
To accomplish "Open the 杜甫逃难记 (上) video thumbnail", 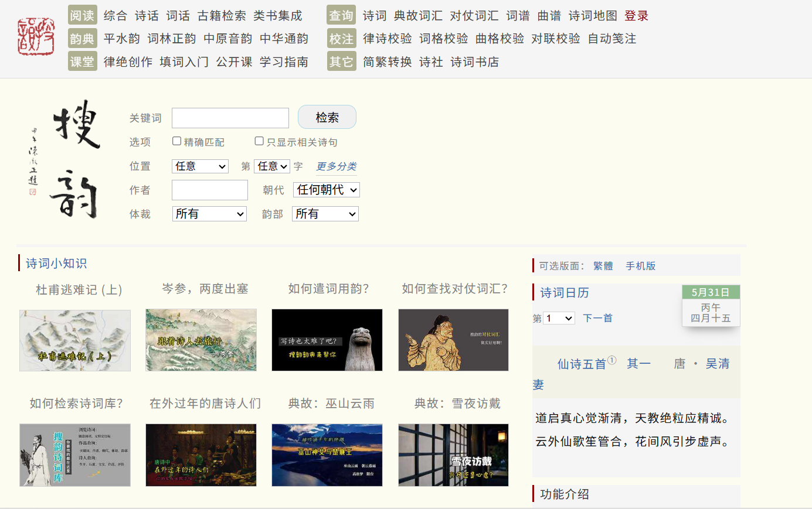I will [75, 340].
